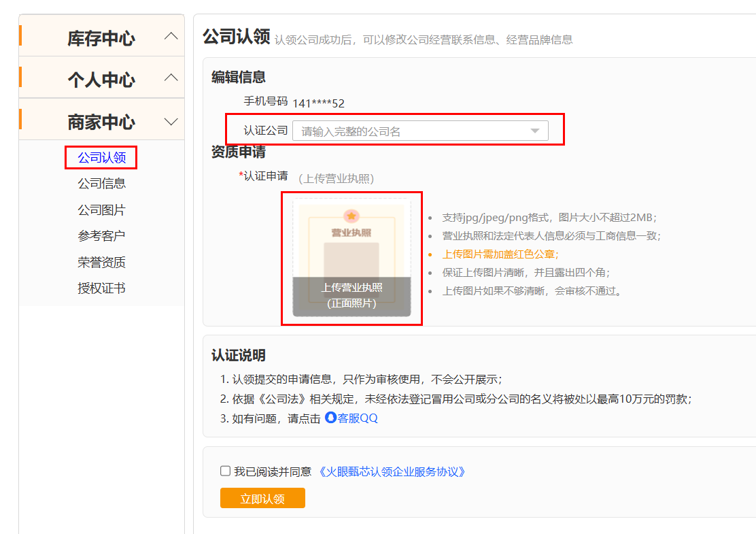Toggle the 商家中心 chevron arrow
This screenshot has height=534, width=756.
click(x=171, y=122)
